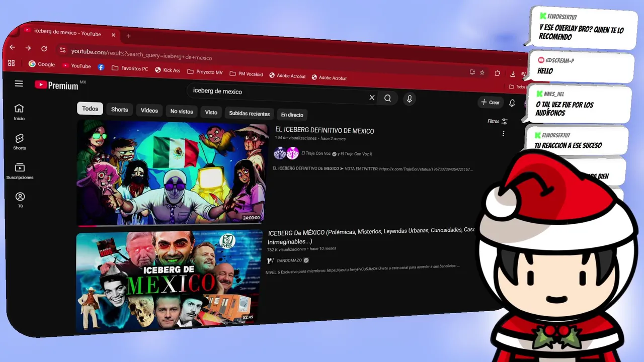
Task: Reload the page with the refresh icon
Action: click(x=44, y=49)
